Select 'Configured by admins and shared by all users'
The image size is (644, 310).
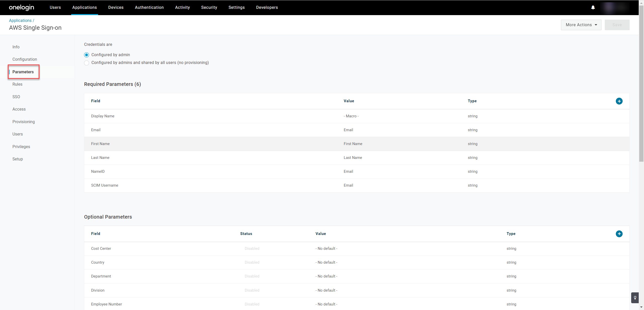pos(87,63)
